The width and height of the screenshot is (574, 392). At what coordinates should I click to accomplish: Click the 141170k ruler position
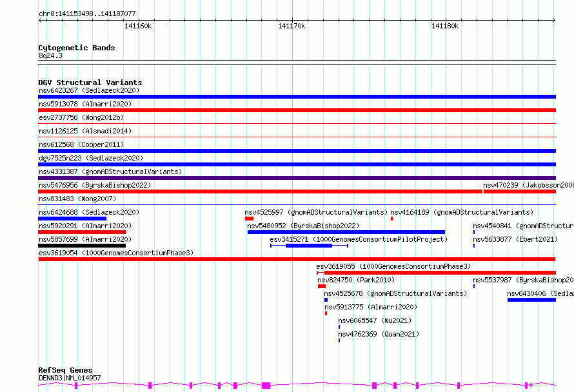coord(292,26)
